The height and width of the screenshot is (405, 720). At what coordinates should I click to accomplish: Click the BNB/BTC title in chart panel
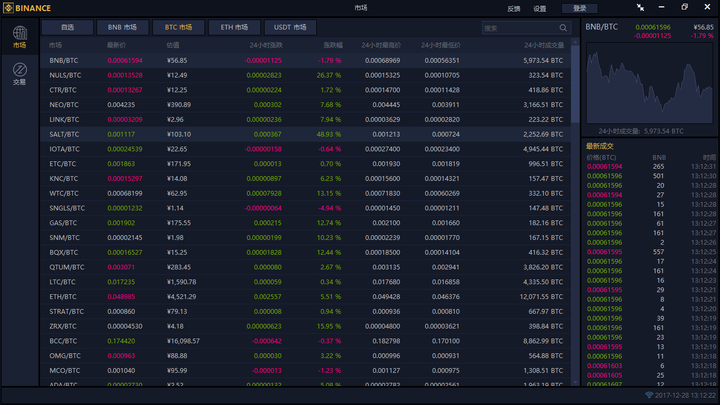(x=602, y=27)
